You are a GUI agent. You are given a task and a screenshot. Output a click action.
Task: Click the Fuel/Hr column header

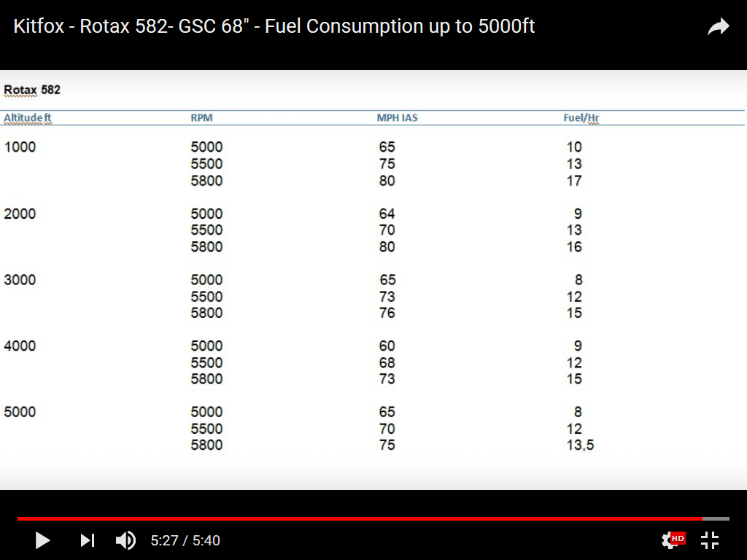[x=581, y=117]
